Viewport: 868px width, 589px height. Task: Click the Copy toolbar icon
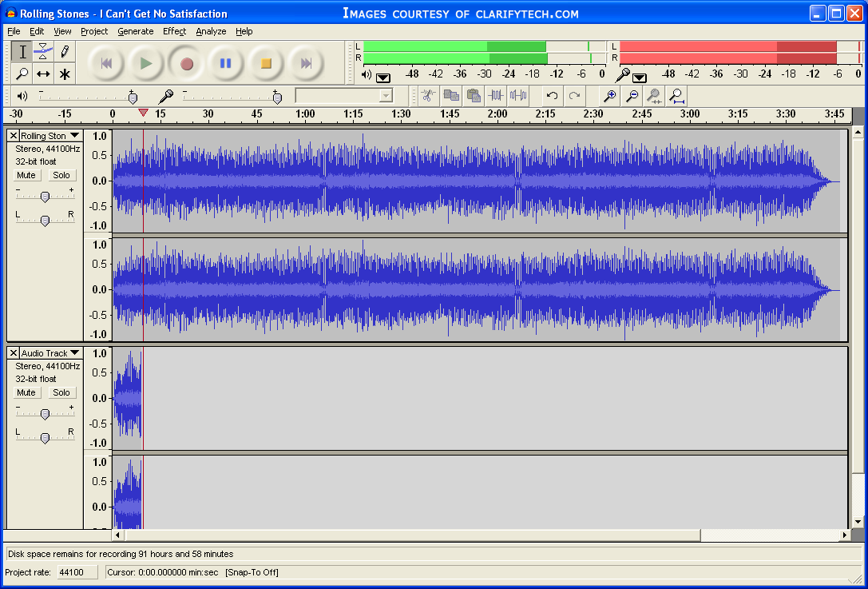click(450, 96)
